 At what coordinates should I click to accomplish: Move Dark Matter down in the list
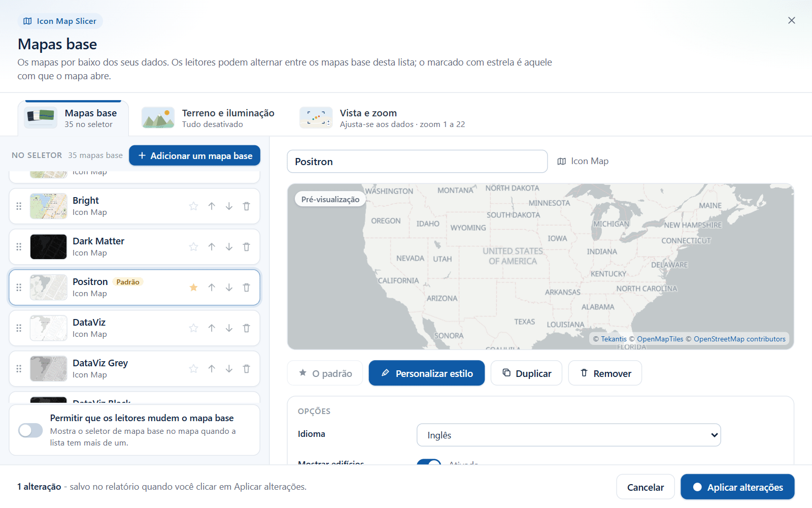pos(229,247)
